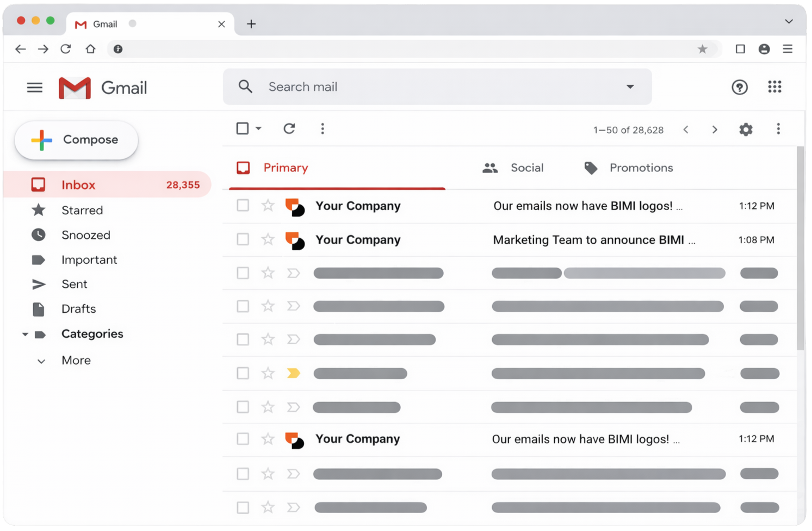The image size is (812, 531).
Task: Click the browser sidebar panel icon
Action: (x=740, y=49)
